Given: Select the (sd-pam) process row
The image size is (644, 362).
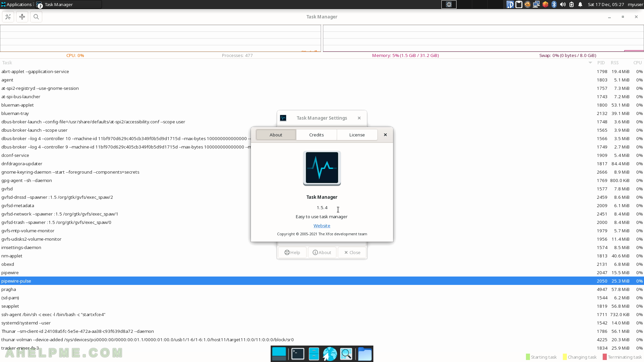Looking at the screenshot, I should (322, 298).
